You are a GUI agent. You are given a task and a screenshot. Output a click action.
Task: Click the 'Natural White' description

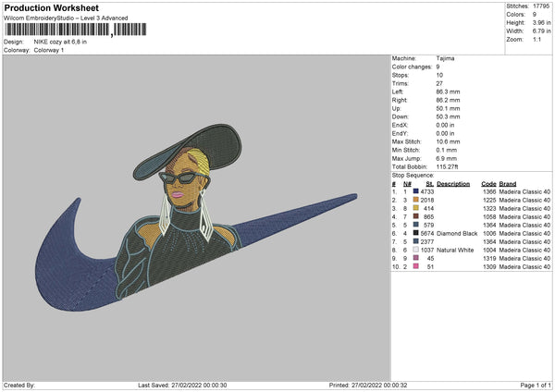(x=455, y=251)
